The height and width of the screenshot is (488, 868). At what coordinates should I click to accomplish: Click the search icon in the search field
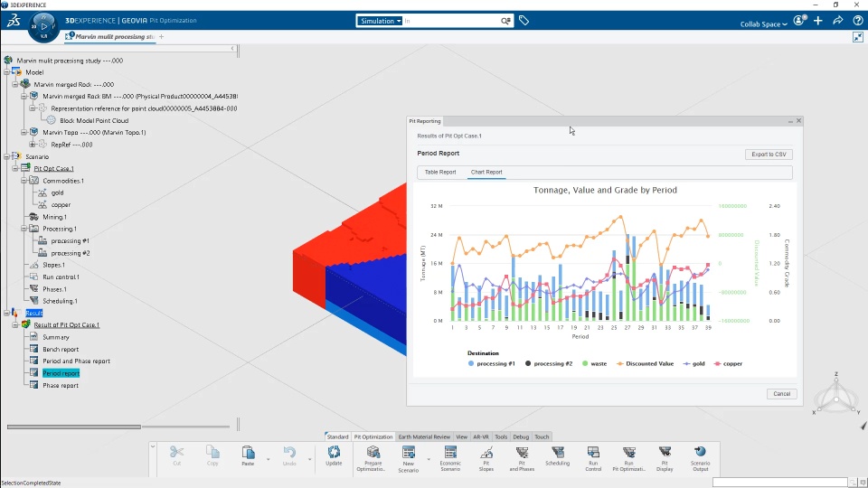(505, 21)
